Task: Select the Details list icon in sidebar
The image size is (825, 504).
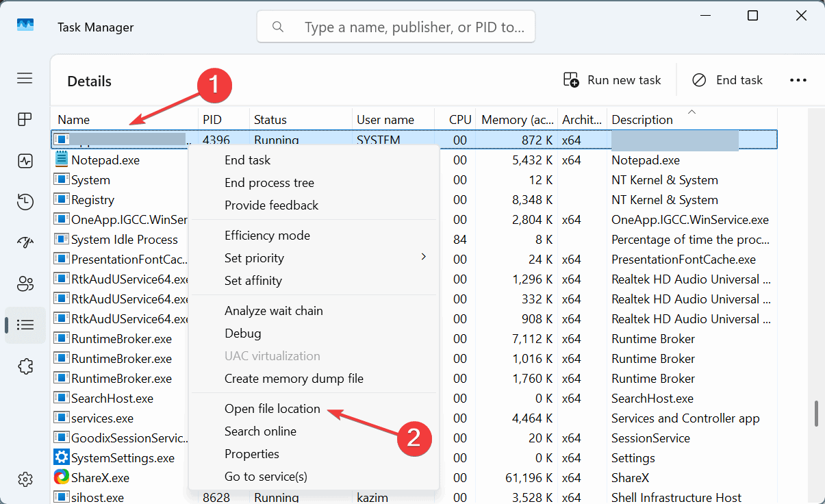Action: [x=25, y=325]
